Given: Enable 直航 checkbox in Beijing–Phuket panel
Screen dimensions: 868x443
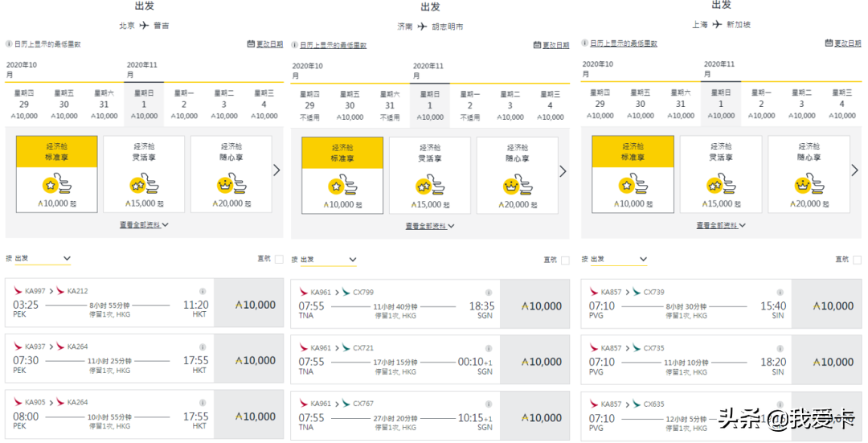Looking at the screenshot, I should click(x=279, y=259).
